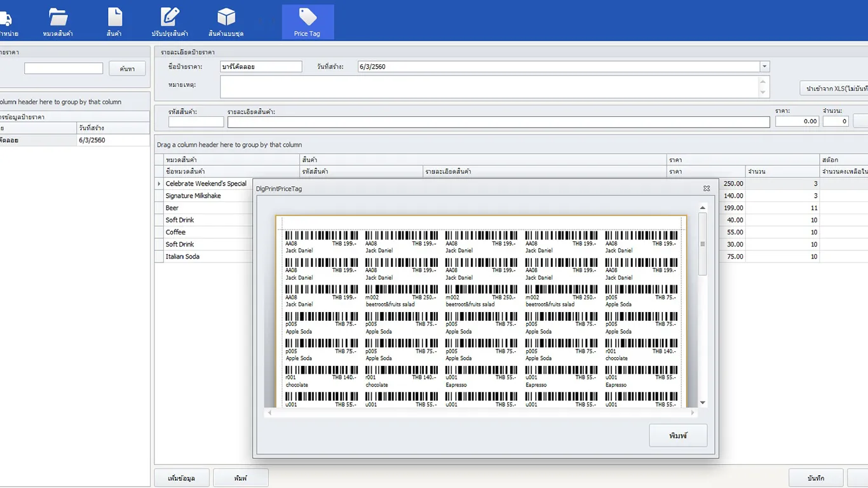Screen dimensions: 868x488
Task: Click the รายละเอียดสินค้า column header
Action: pyautogui.click(x=545, y=172)
